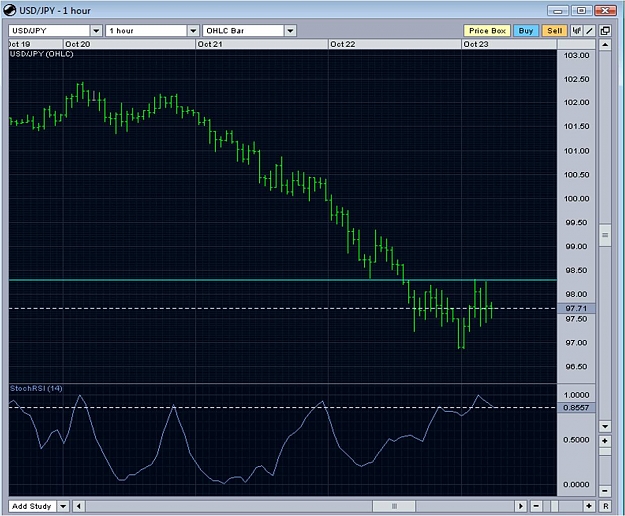Minimize the USD/JPY chart window
This screenshot has width=625, height=516.
[558, 11]
